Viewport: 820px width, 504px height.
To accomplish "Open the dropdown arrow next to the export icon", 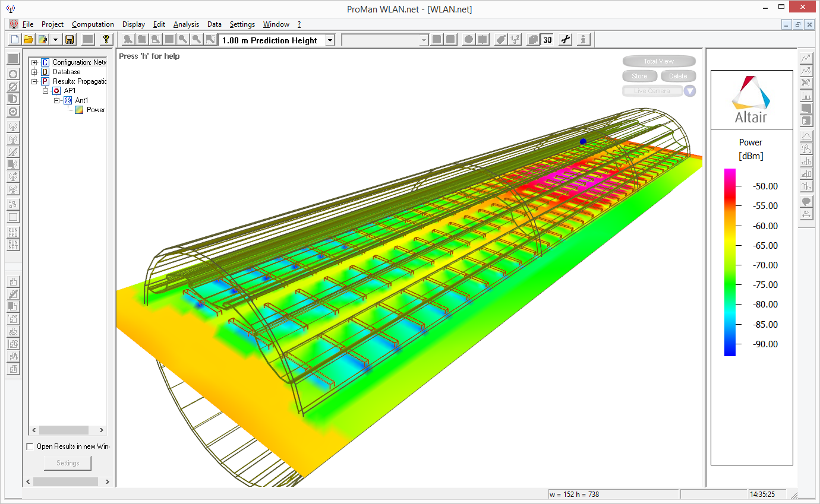I will 55,40.
